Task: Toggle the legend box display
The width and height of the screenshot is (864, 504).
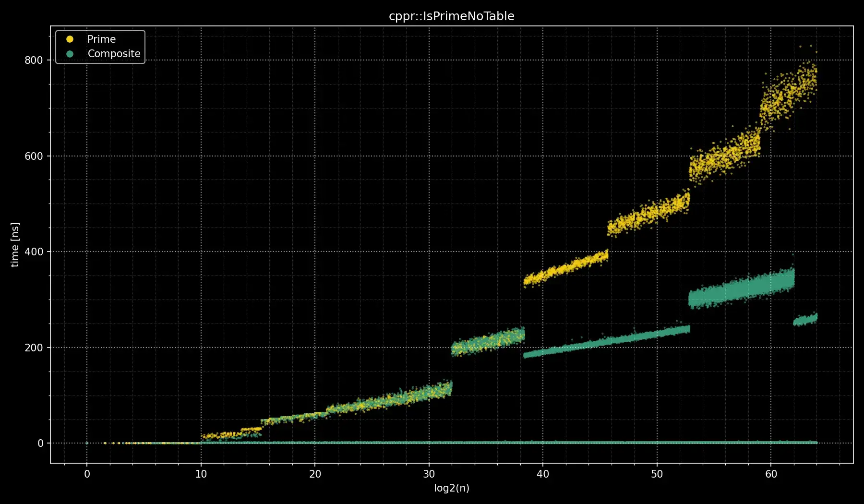Action: (100, 46)
